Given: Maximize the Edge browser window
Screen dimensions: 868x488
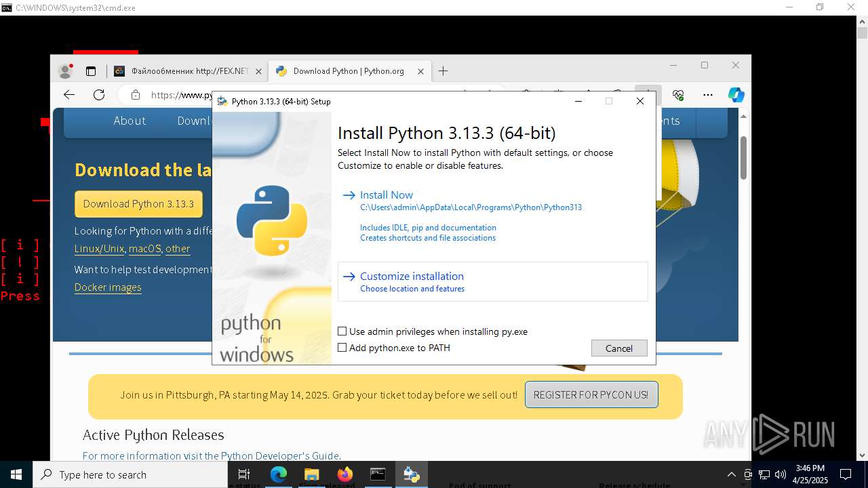Looking at the screenshot, I should click(705, 65).
